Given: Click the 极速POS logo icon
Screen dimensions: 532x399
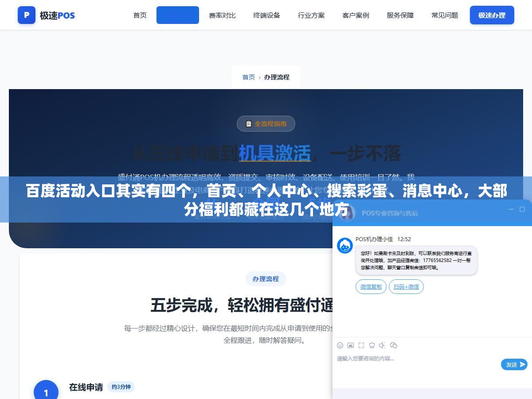Looking at the screenshot, I should pyautogui.click(x=27, y=15).
